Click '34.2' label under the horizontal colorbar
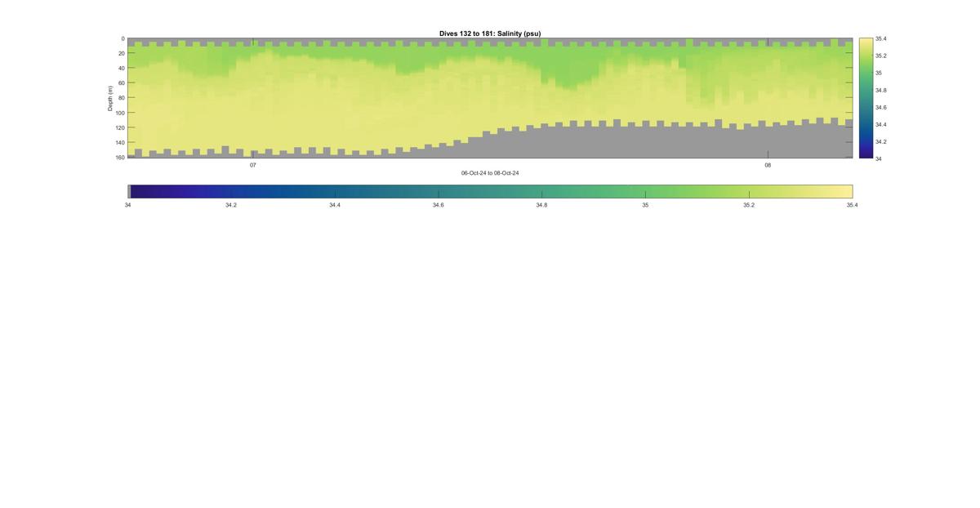 (231, 205)
